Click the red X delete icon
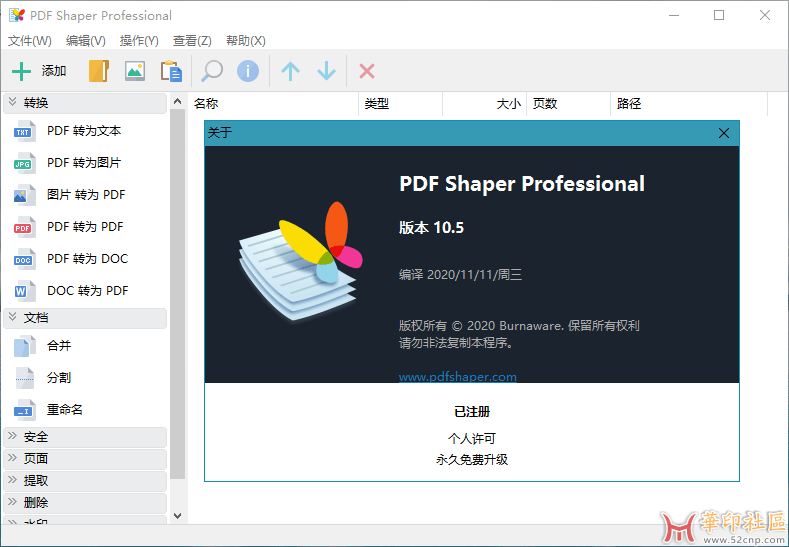 367,71
